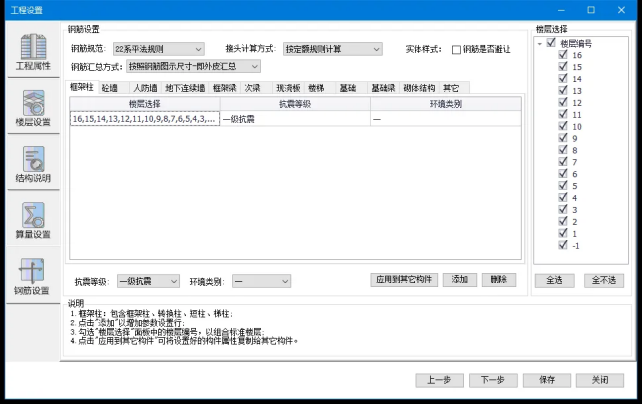Switch to the 砼墙 tab
This screenshot has height=404, width=642.
click(x=109, y=88)
